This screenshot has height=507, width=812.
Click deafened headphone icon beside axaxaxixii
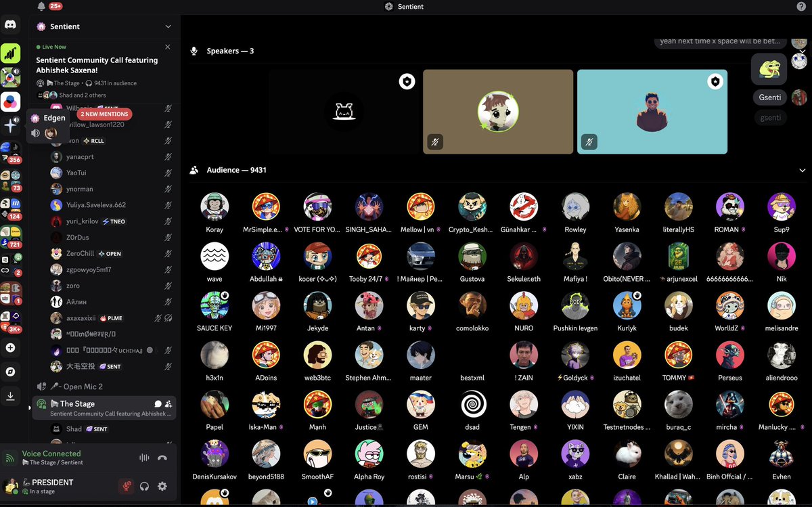[168, 318]
